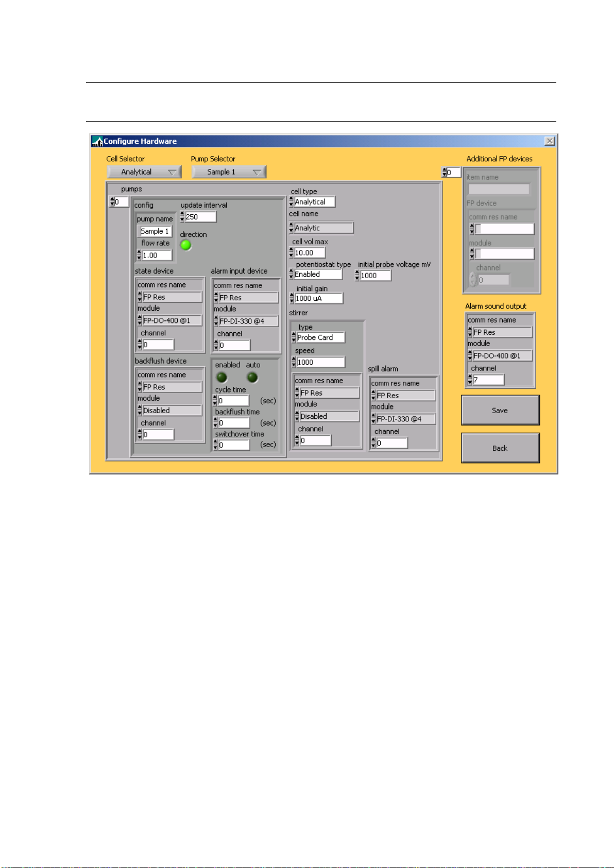Click the stirrer speed field 1000
614x868 pixels.
click(320, 362)
